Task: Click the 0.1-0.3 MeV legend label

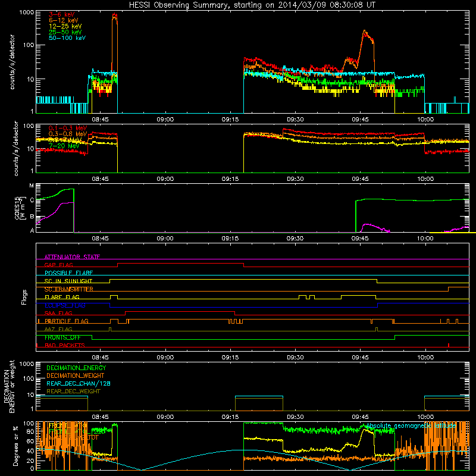Action: tap(67, 128)
